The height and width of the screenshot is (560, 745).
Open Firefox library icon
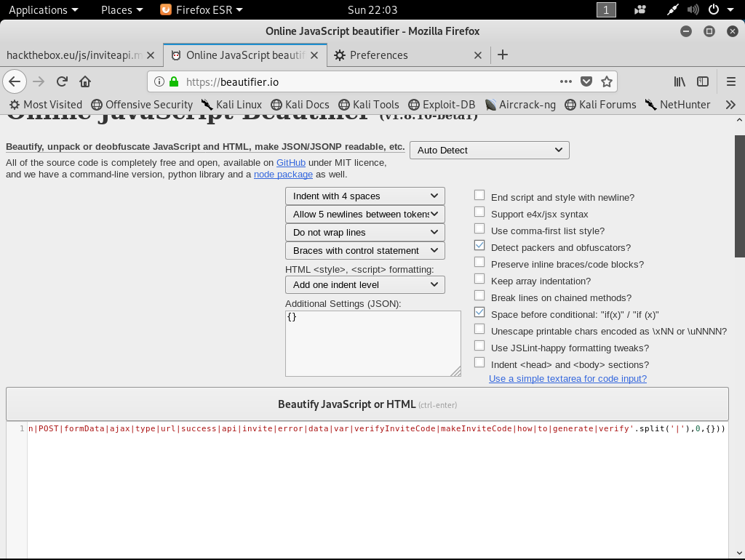pyautogui.click(x=680, y=81)
